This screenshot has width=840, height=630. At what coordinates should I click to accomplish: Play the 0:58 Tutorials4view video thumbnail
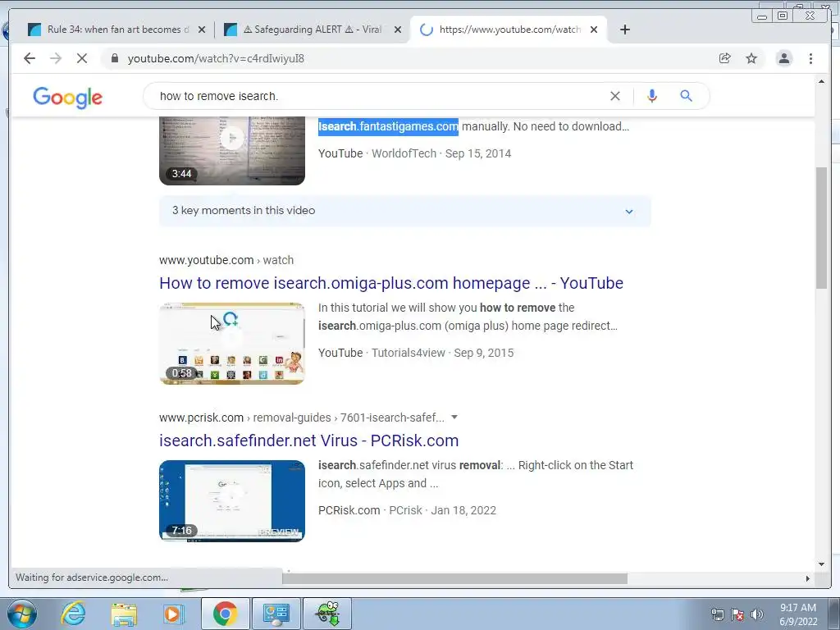(232, 344)
